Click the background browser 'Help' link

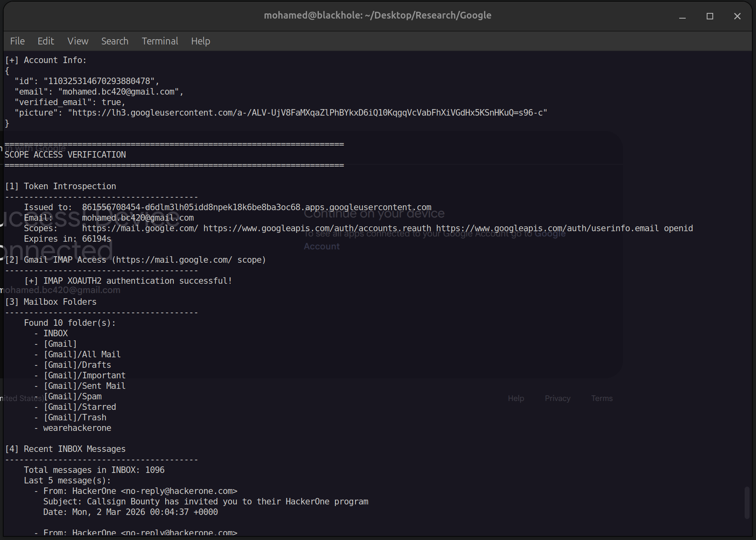tap(516, 399)
